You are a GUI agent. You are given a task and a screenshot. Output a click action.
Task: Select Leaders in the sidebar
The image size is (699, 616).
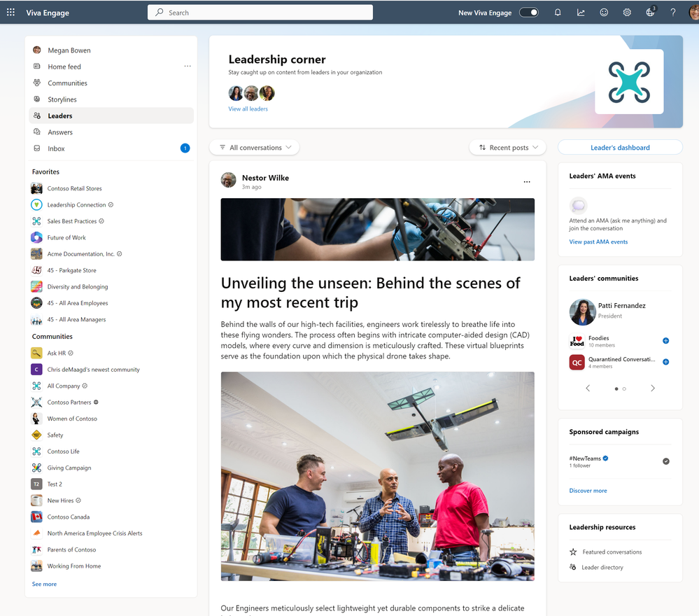pyautogui.click(x=111, y=115)
